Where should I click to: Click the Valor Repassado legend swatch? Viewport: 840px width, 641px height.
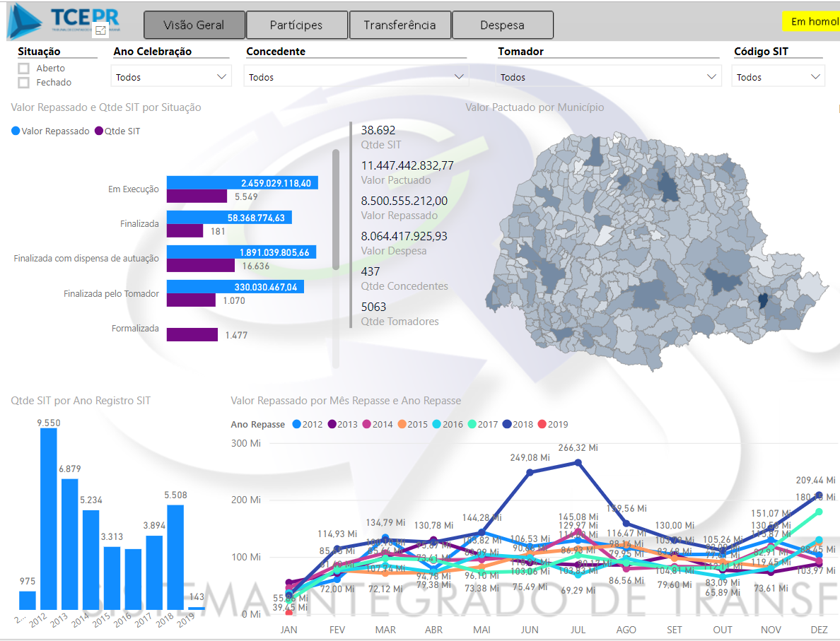click(16, 131)
